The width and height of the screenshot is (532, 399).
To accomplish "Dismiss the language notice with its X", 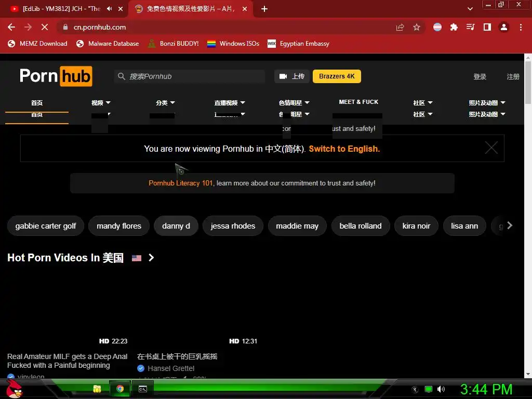I will click(491, 148).
